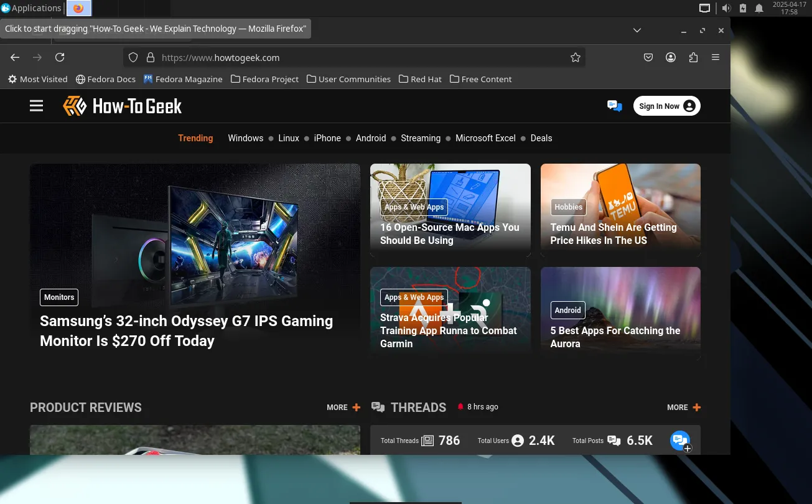
Task: Open How-To Geek hamburger site menu
Action: (37, 106)
